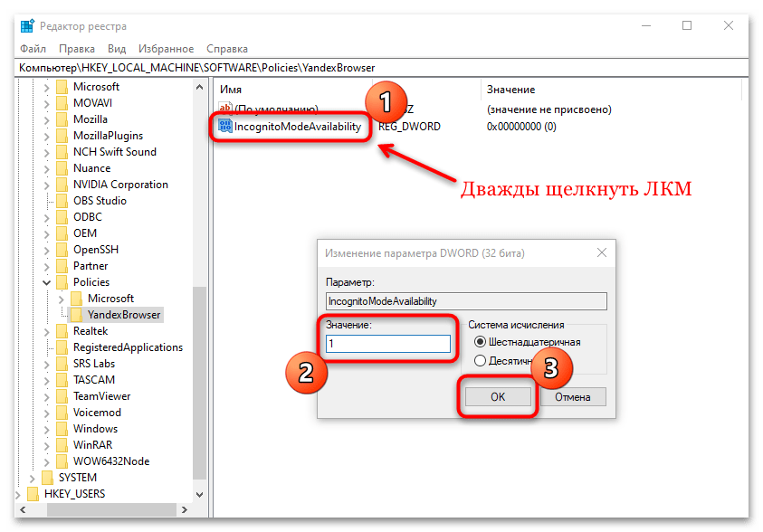Select the WOW6432Node key in the tree
The height and width of the screenshot is (532, 763).
[111, 461]
